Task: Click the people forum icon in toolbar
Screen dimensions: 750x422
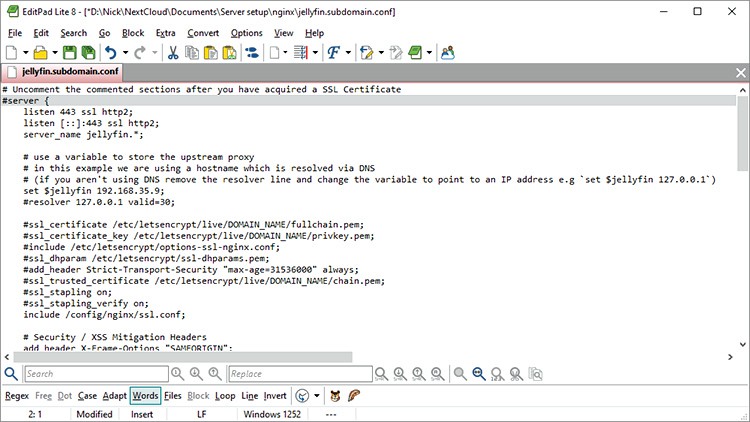Action: pos(448,53)
